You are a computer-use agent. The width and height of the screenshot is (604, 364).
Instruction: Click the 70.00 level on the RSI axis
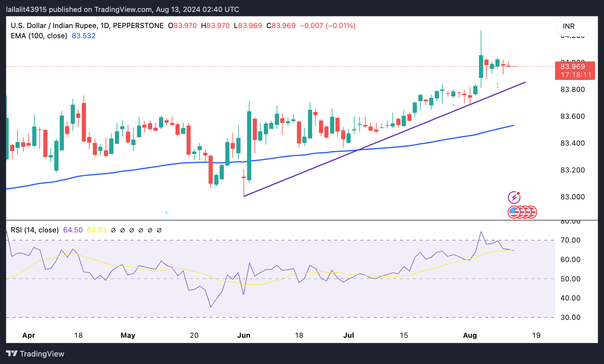[570, 240]
